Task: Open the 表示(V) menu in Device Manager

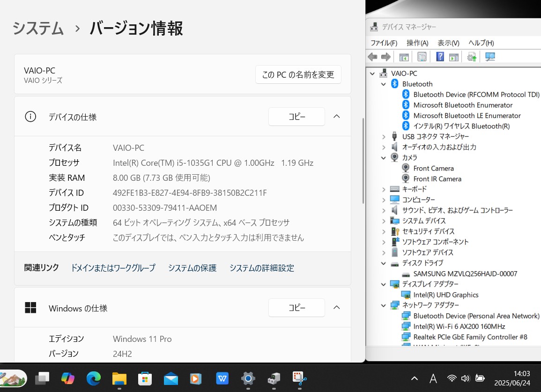Action: (x=448, y=43)
